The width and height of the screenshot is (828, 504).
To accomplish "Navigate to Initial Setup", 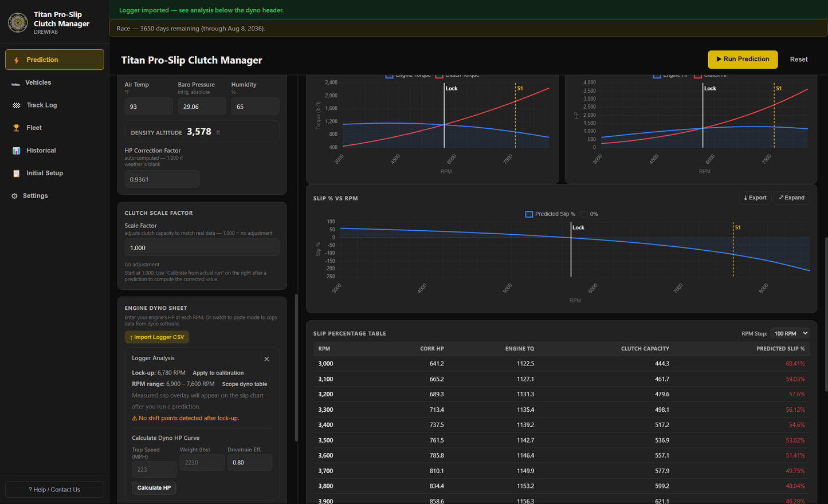I will coord(54,173).
